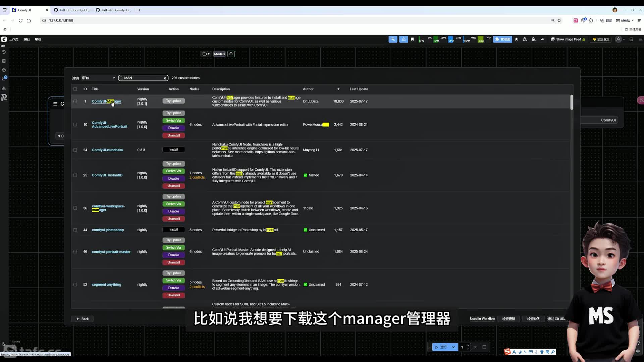Click the 检查更新 button

tap(508, 319)
